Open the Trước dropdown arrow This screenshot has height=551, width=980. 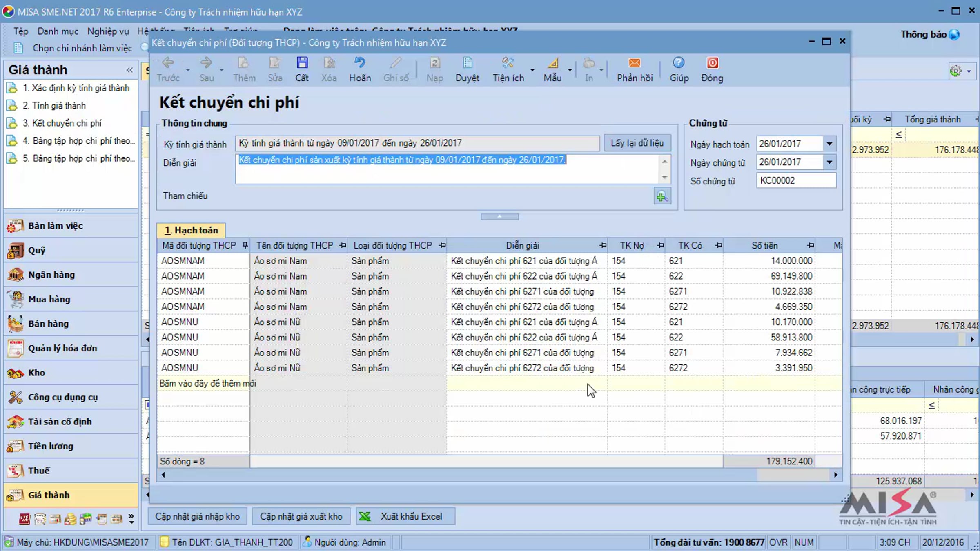188,70
